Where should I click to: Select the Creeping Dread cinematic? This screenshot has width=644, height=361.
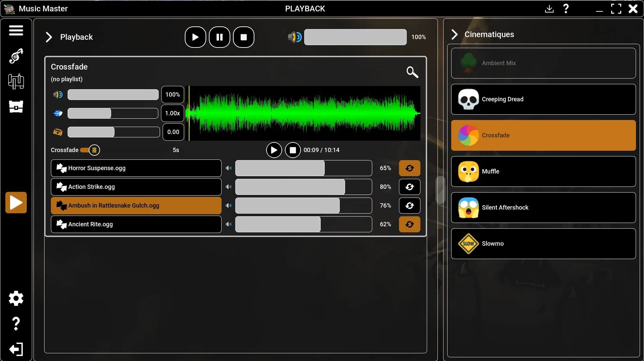point(543,99)
